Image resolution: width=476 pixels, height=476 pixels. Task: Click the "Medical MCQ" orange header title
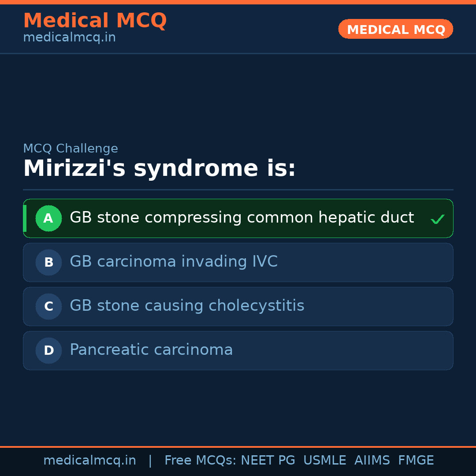click(x=95, y=21)
